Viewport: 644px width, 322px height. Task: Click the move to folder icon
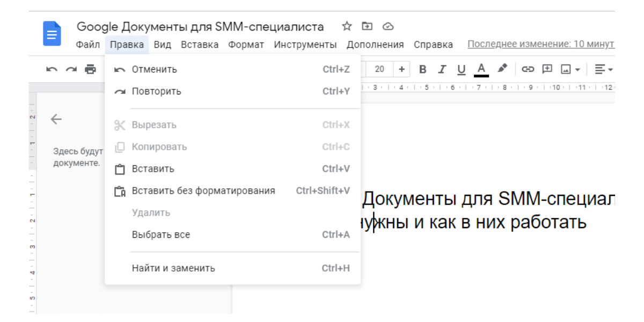367,27
